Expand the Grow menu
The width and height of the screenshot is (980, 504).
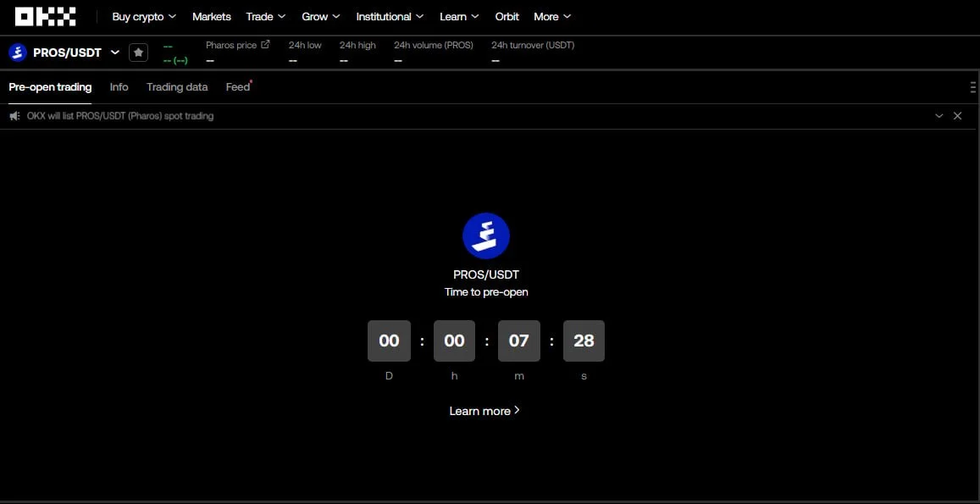click(321, 17)
